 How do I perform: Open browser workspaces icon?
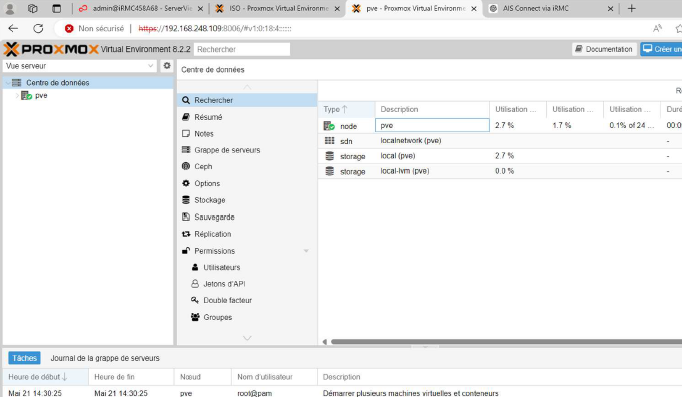(x=33, y=8)
